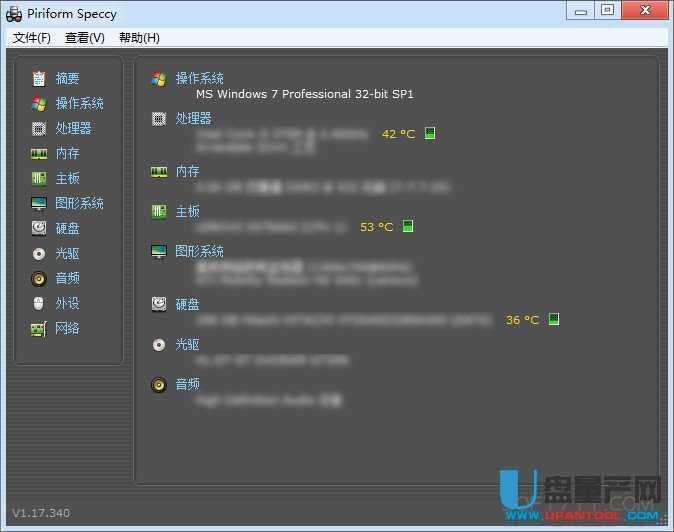Click the hard disk 36 °C temperature reading
This screenshot has height=532, width=674.
522,320
